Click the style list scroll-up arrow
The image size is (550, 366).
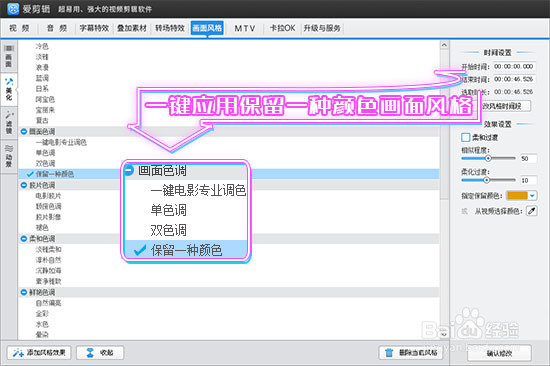(x=444, y=45)
